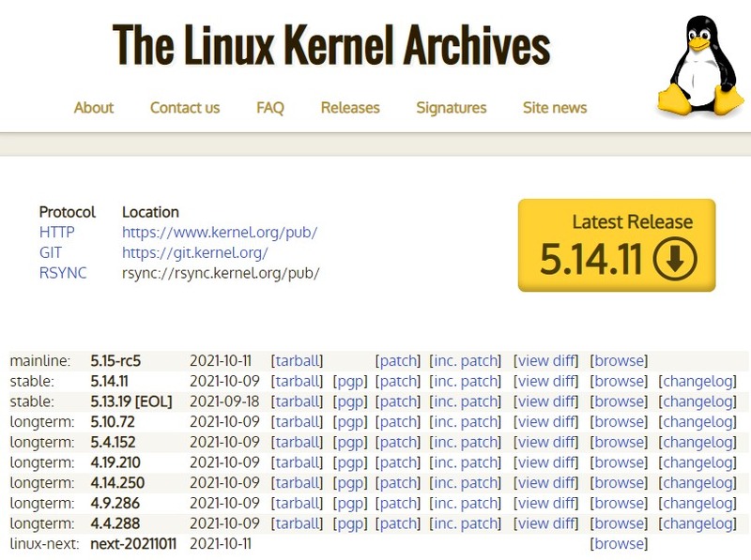The height and width of the screenshot is (560, 751).
Task: Open the About menu item
Action: point(94,108)
